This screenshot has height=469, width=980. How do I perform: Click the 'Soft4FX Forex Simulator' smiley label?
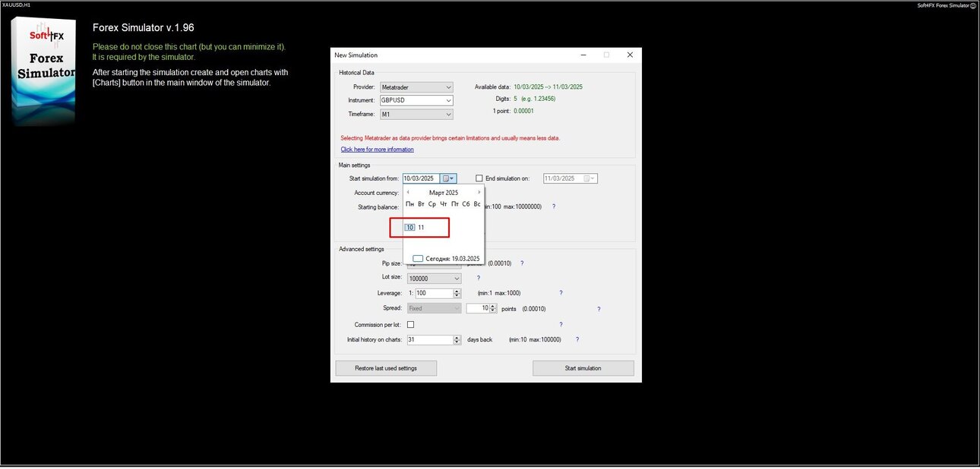click(x=946, y=5)
